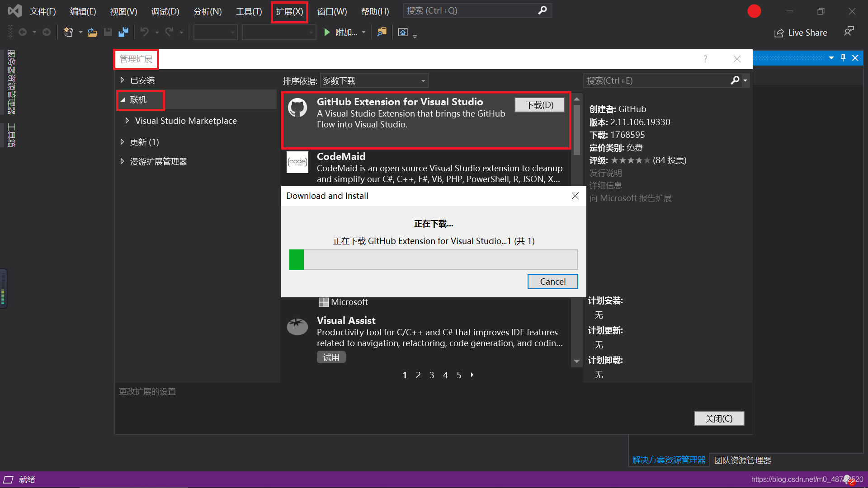Click the new project toolbar icon
Image resolution: width=868 pixels, height=488 pixels.
(x=68, y=32)
